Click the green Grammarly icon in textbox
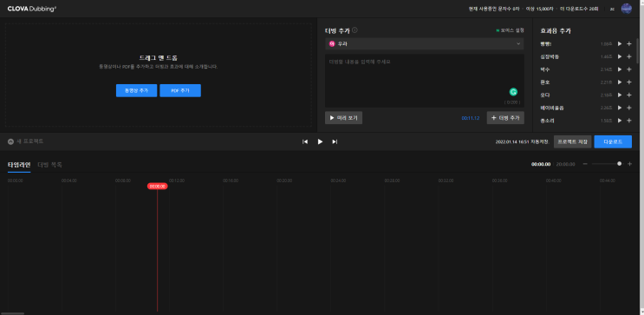 click(513, 92)
